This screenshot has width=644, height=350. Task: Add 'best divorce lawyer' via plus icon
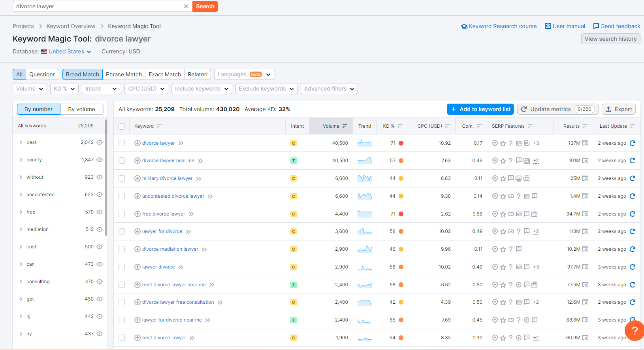[x=137, y=338]
